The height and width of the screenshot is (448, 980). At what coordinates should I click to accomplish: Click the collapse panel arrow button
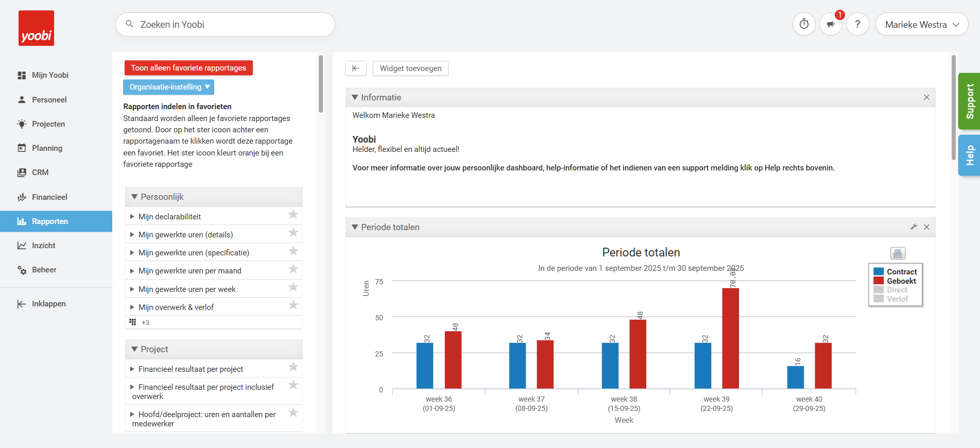(x=356, y=68)
